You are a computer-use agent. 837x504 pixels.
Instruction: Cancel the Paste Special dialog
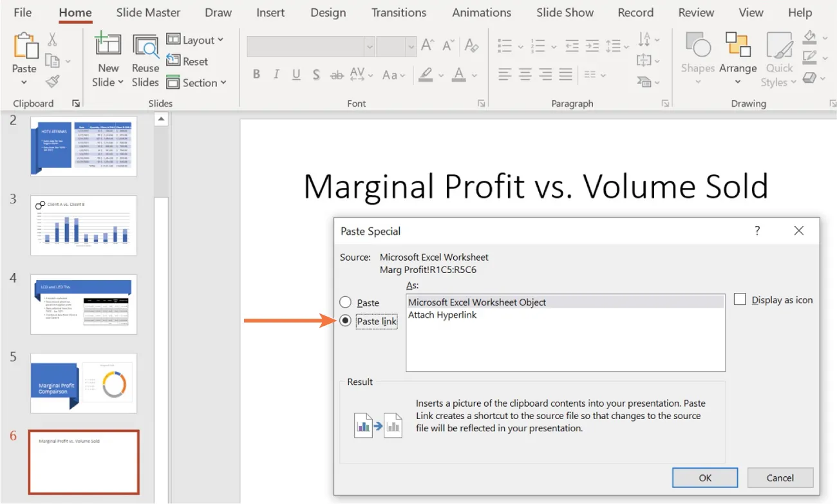pyautogui.click(x=780, y=477)
